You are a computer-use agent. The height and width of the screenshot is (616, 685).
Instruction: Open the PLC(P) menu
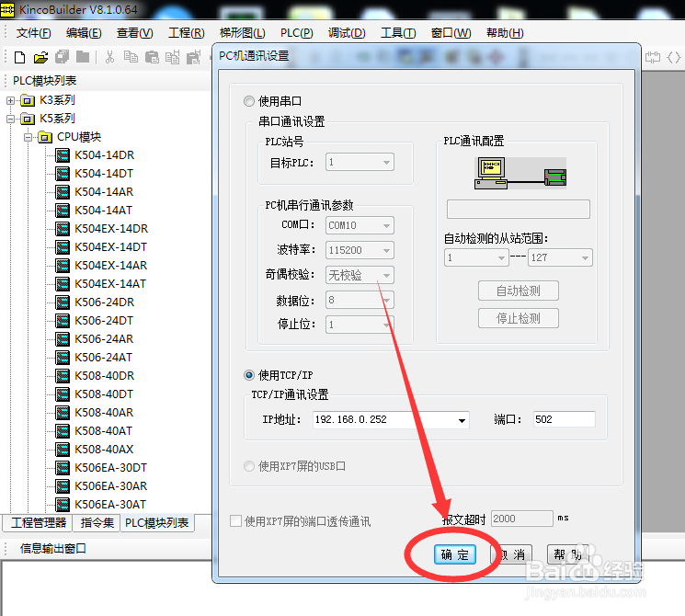click(297, 33)
